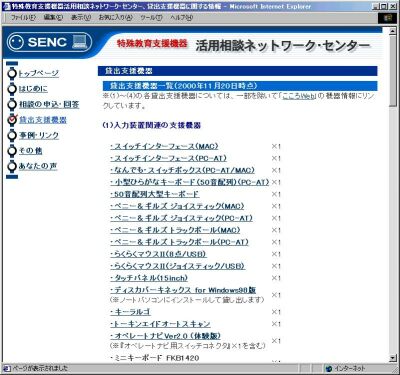This screenshot has height=375, width=400.
Task: Open タッチパネル(15inch) link
Action: tap(149, 278)
